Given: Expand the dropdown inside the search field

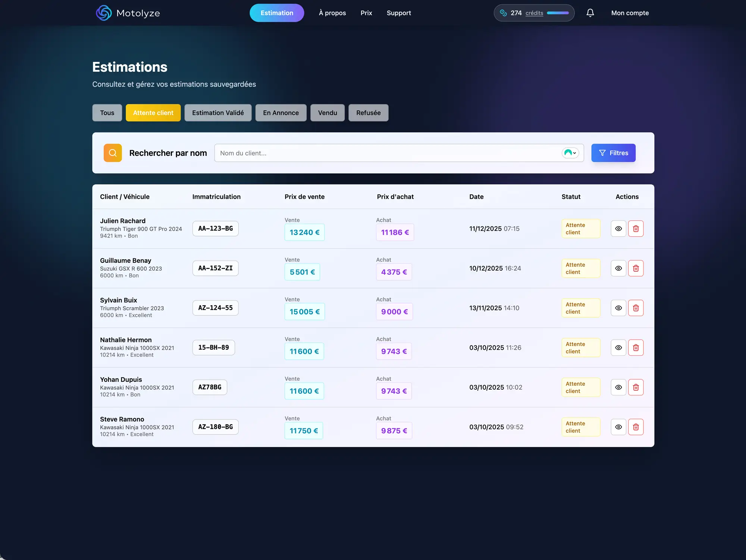Looking at the screenshot, I should (x=570, y=153).
